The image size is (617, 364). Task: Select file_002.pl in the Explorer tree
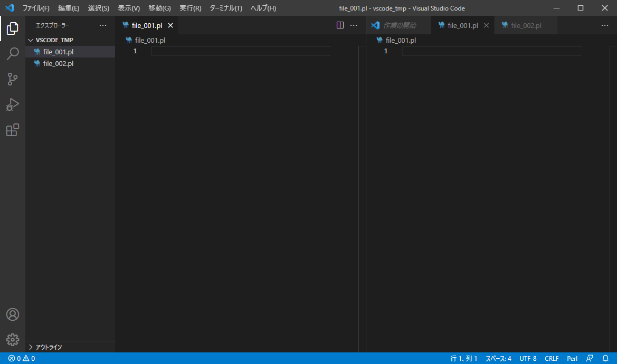point(70,63)
